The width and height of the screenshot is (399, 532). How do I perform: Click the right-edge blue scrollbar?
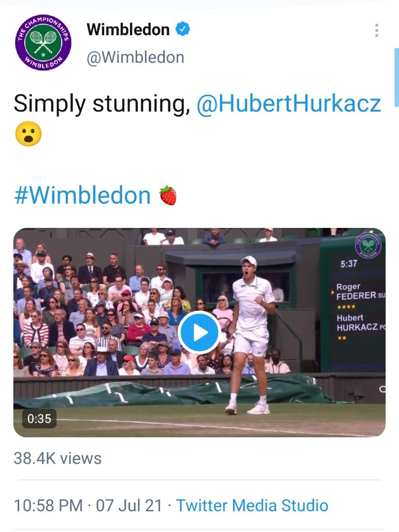point(396,78)
